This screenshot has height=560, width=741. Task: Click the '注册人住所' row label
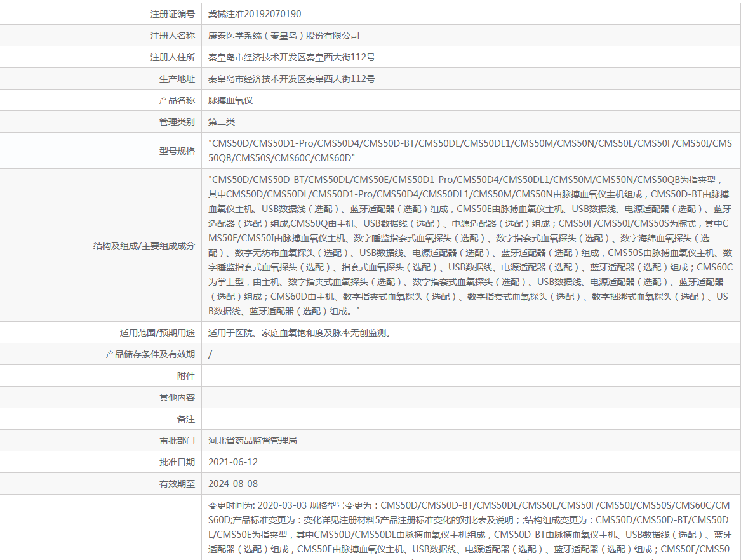tap(173, 57)
